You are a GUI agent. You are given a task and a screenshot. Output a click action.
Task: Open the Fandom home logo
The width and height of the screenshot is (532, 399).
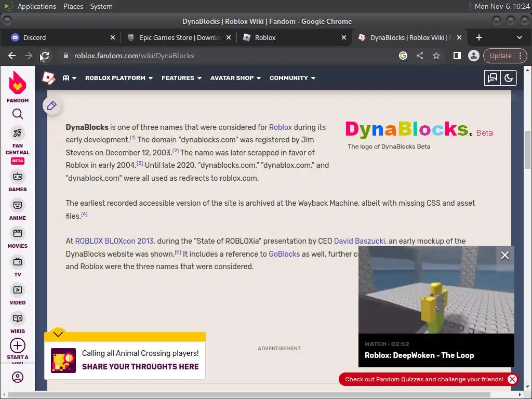coord(17,87)
